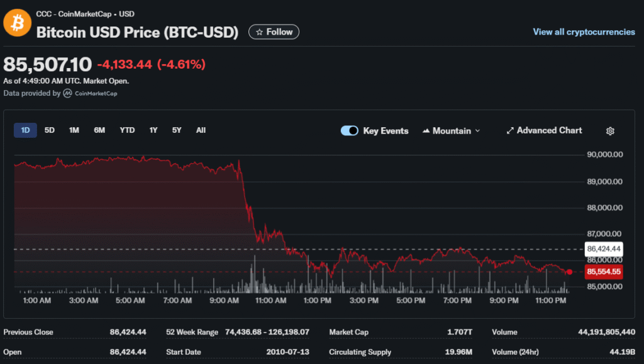Open chart settings gear icon
The image size is (644, 364).
(x=609, y=131)
